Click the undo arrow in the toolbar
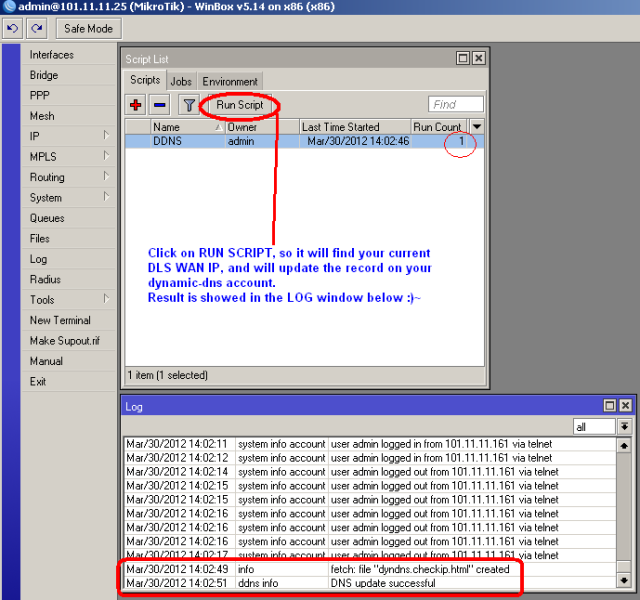 [x=11, y=29]
